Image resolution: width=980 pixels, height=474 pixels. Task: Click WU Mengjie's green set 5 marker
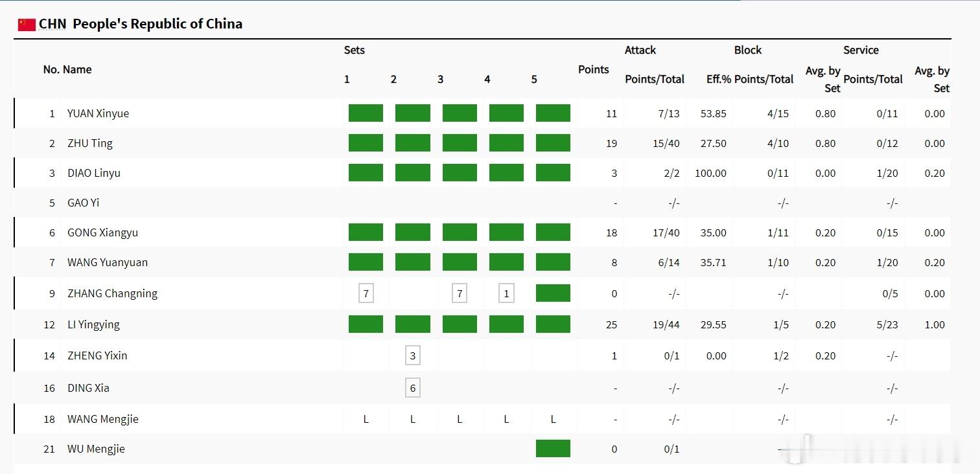pos(553,449)
